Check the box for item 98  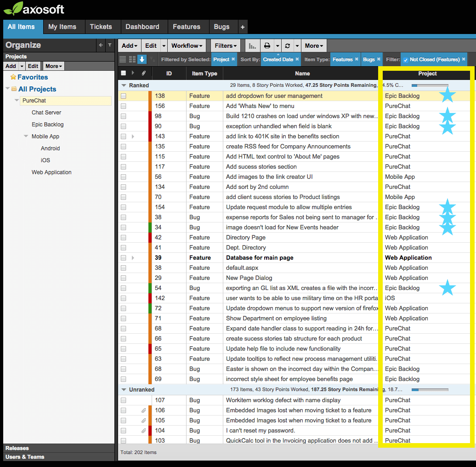coord(123,116)
